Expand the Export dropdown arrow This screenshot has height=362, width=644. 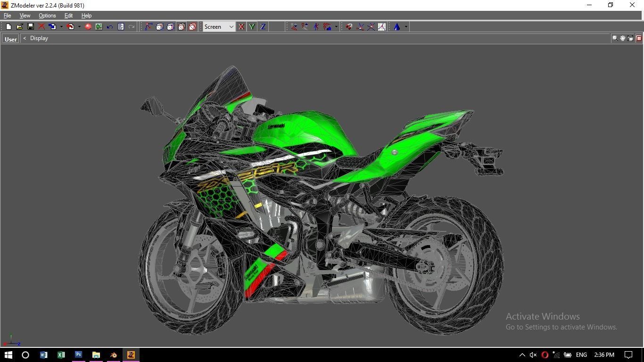click(79, 27)
